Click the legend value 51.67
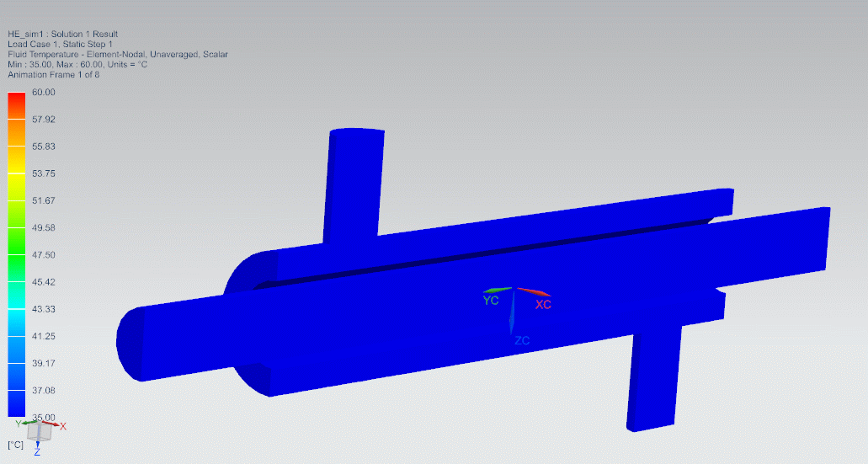This screenshot has width=868, height=464. (43, 200)
